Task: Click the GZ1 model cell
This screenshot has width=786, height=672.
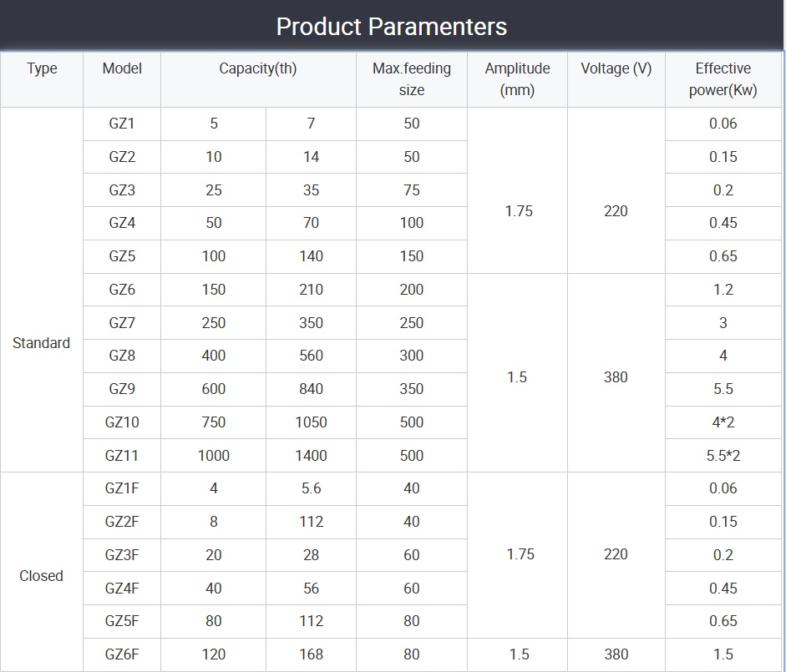Action: (x=122, y=124)
